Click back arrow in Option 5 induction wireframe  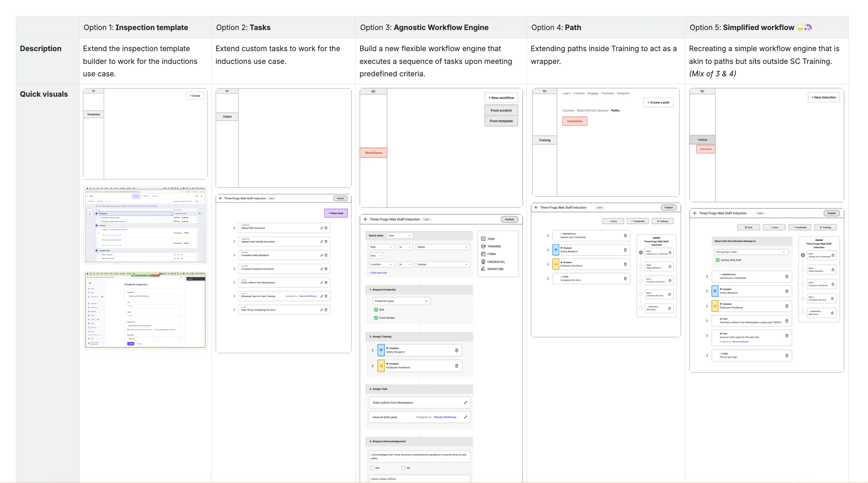coord(695,214)
